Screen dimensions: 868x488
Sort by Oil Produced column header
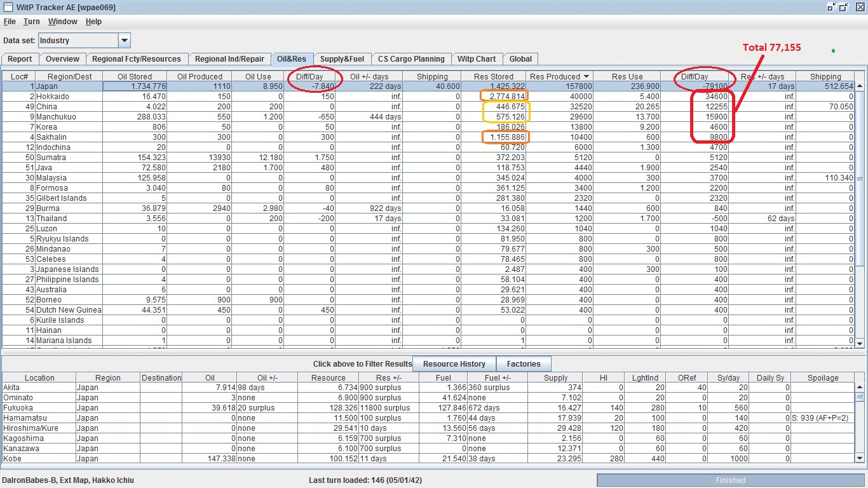click(x=200, y=76)
